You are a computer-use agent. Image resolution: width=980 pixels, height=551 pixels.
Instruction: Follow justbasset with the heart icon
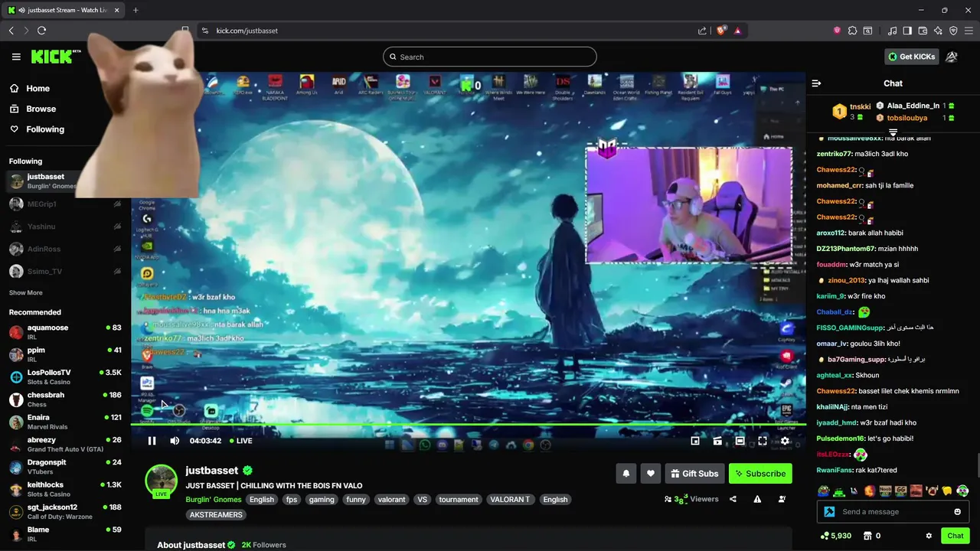click(x=651, y=474)
